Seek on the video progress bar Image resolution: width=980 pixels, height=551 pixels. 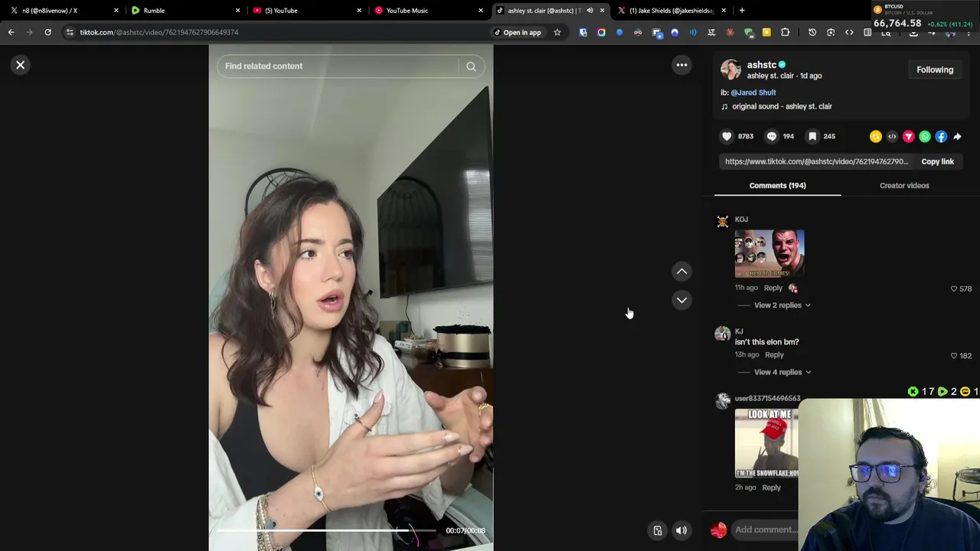click(327, 530)
